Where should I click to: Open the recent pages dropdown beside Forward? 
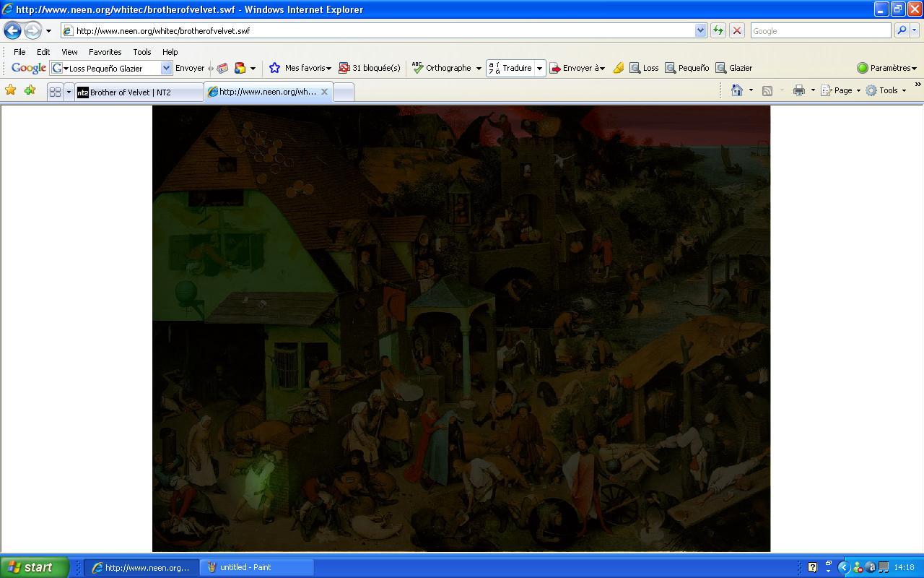coord(48,31)
